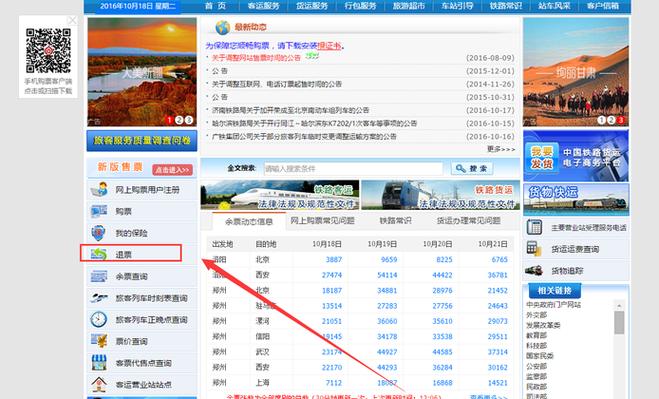Open 济南铁路局关于加开荣成至北京南动车组列车的公告

pyautogui.click(x=290, y=110)
